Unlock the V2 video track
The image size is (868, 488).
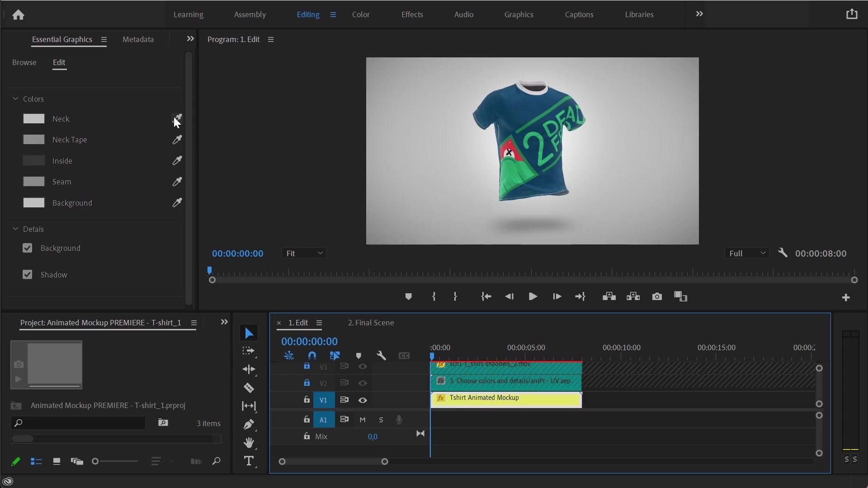[x=307, y=383]
